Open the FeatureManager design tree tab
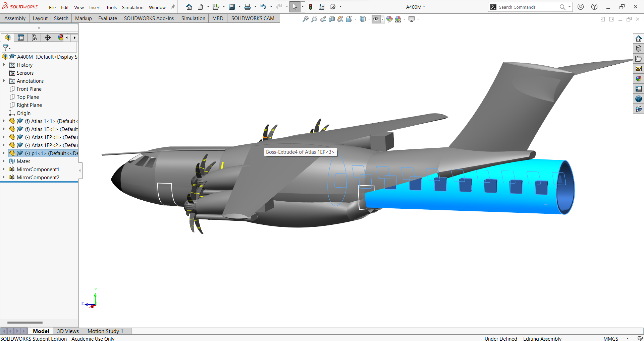The height and width of the screenshot is (341, 644). [7, 38]
